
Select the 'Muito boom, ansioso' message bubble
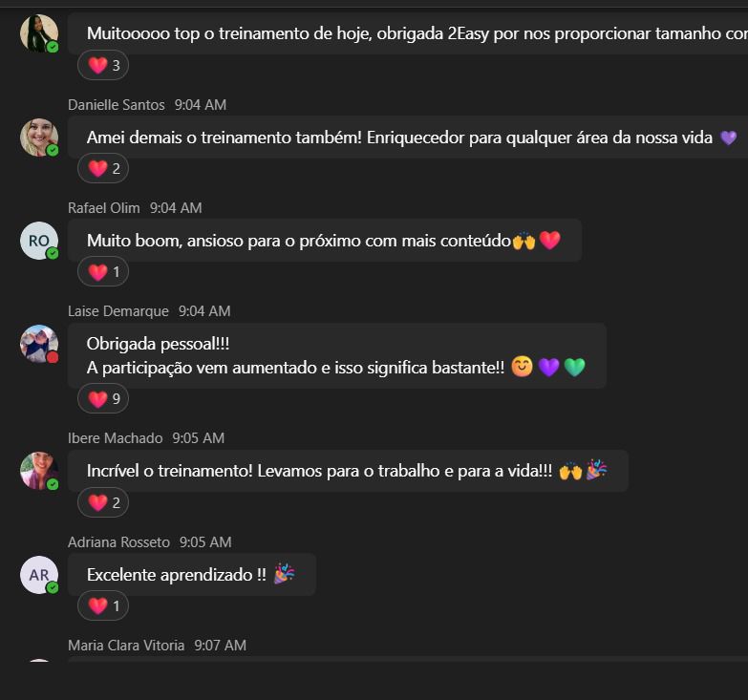click(325, 241)
